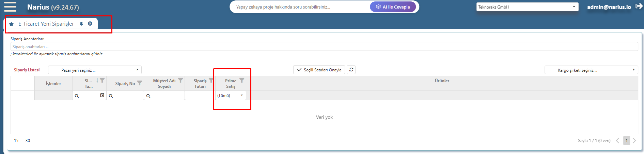Close the E-Ticaret Yeni Siparişler tab

tap(90, 24)
